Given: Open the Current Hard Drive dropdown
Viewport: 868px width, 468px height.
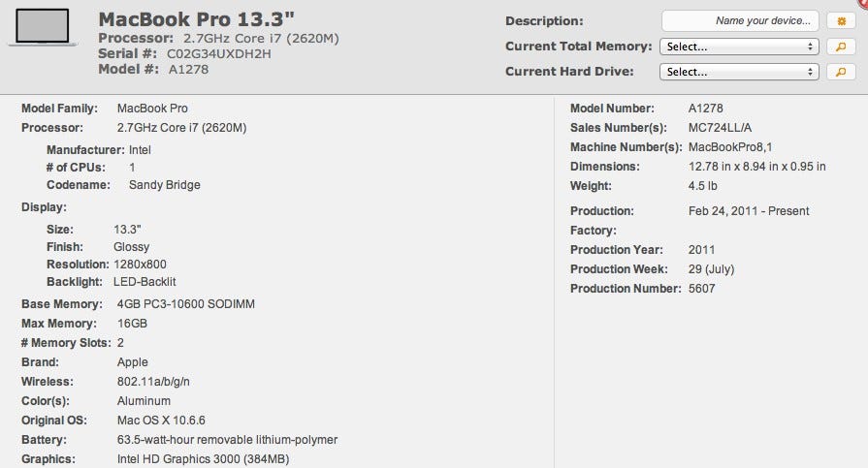Looking at the screenshot, I should tap(739, 72).
